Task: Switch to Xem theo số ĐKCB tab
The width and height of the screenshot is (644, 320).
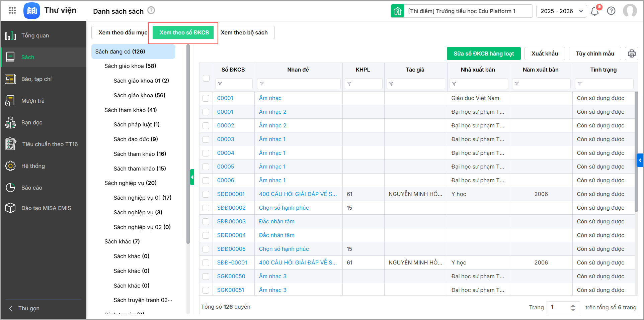Action: coord(183,32)
